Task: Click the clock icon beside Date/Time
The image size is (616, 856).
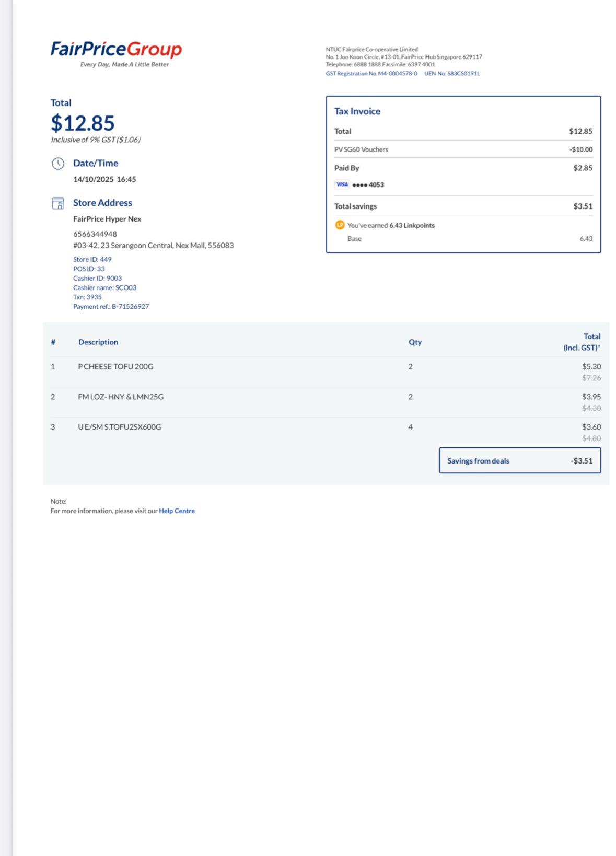Action: [x=58, y=164]
